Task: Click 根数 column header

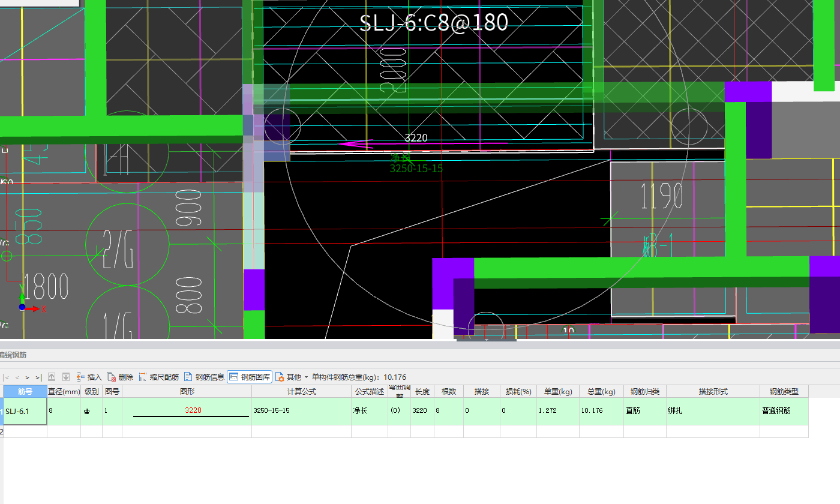Action: (449, 391)
